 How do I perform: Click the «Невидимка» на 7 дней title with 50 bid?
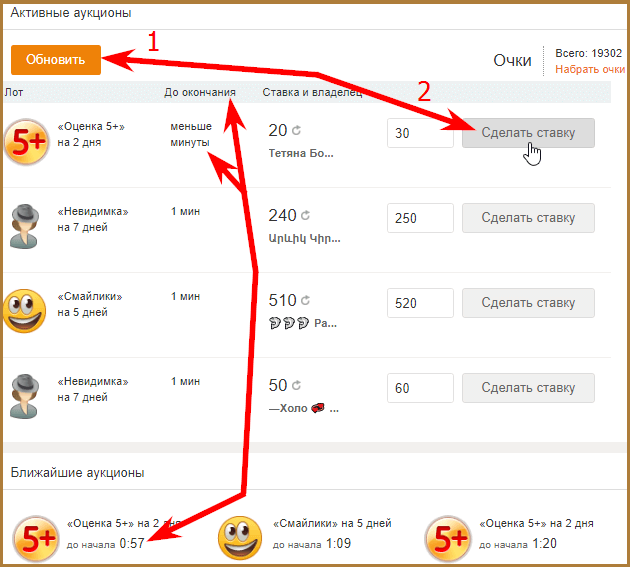93,389
